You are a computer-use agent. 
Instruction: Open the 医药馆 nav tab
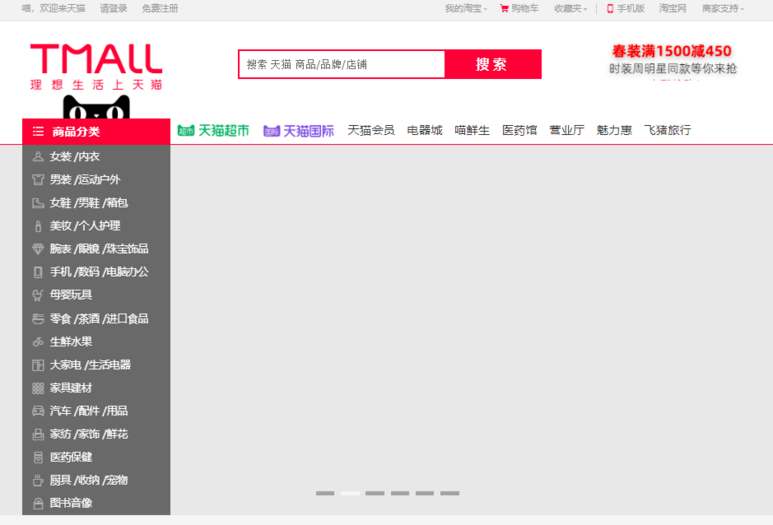tap(519, 131)
